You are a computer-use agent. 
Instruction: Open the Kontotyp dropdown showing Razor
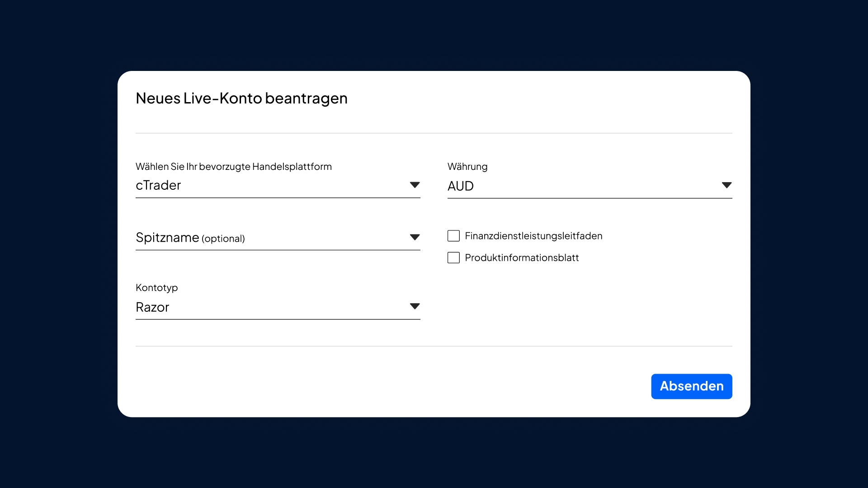[x=278, y=307]
